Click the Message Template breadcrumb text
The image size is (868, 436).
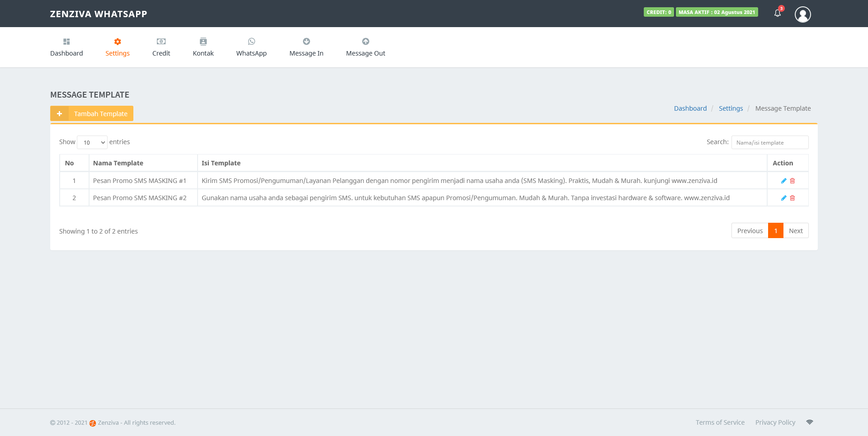pos(783,108)
